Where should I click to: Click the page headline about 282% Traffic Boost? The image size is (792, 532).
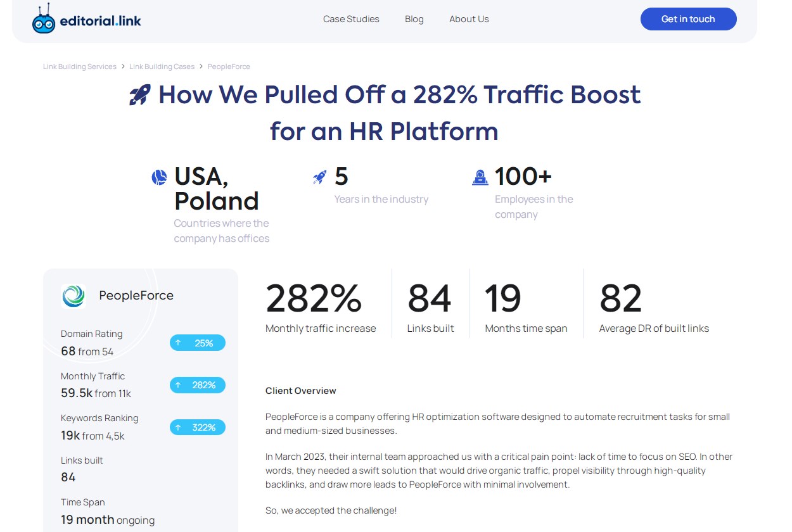(385, 113)
